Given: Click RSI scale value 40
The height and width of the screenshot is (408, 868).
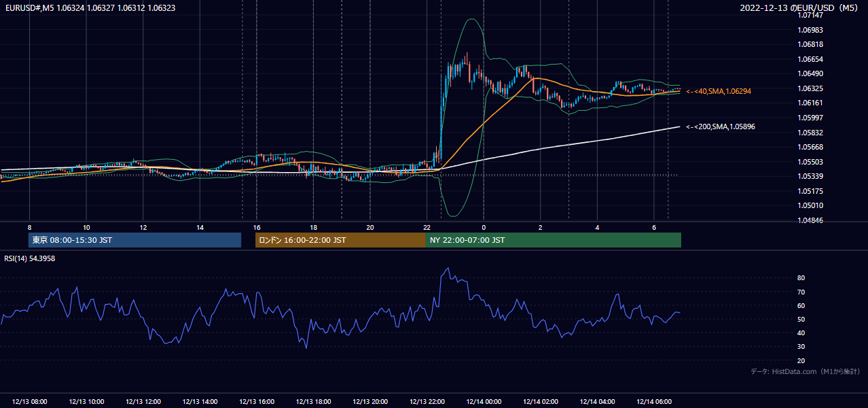Looking at the screenshot, I should point(801,333).
